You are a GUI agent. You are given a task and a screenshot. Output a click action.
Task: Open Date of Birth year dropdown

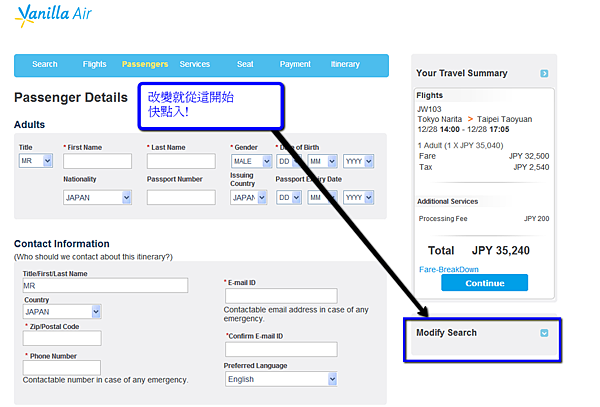[x=359, y=161]
